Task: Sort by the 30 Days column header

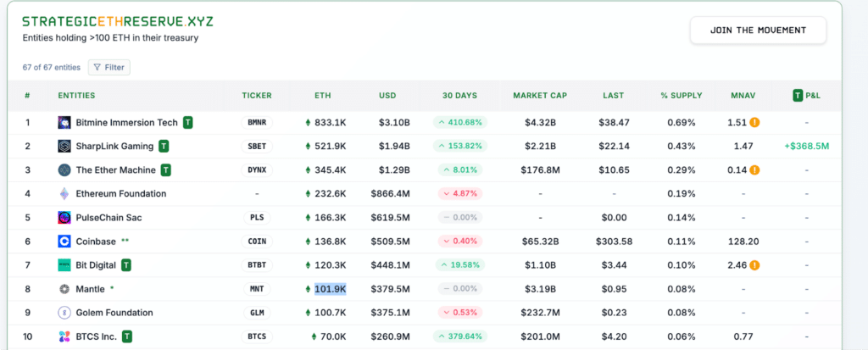Action: (459, 95)
